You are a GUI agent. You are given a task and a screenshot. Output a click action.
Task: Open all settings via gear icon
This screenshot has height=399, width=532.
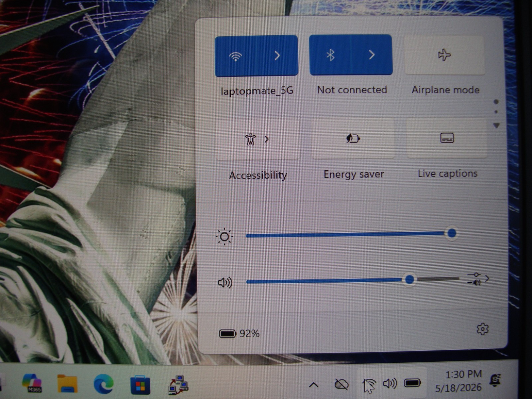point(482,329)
